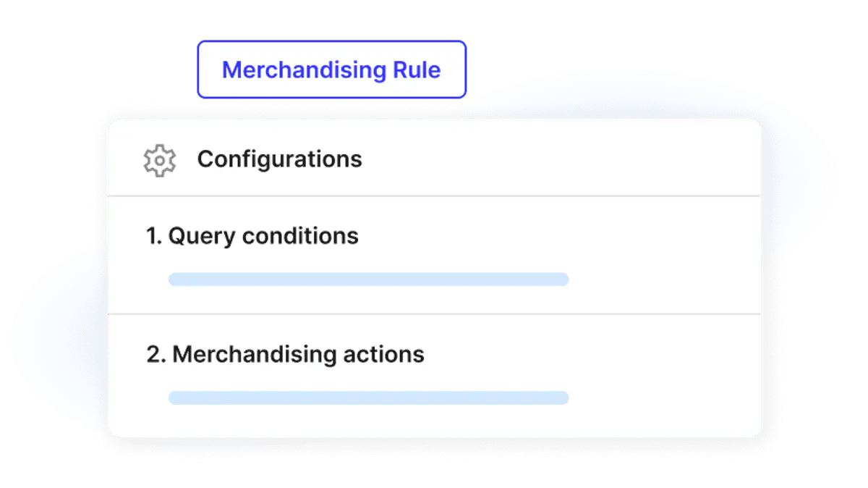The height and width of the screenshot is (488, 868).
Task: Click divider between Query conditions and Merchandising actions
Action: pos(434,314)
